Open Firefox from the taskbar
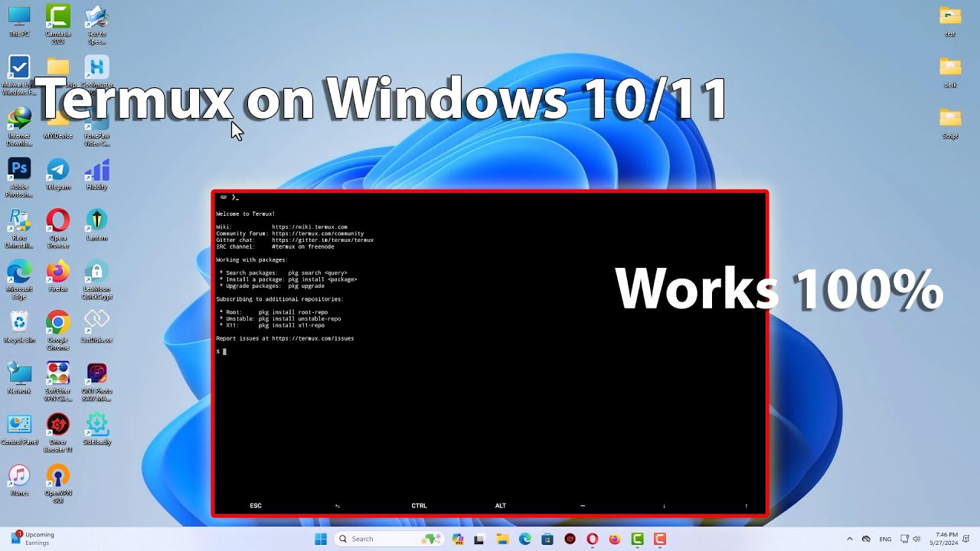The width and height of the screenshot is (980, 551). (614, 539)
